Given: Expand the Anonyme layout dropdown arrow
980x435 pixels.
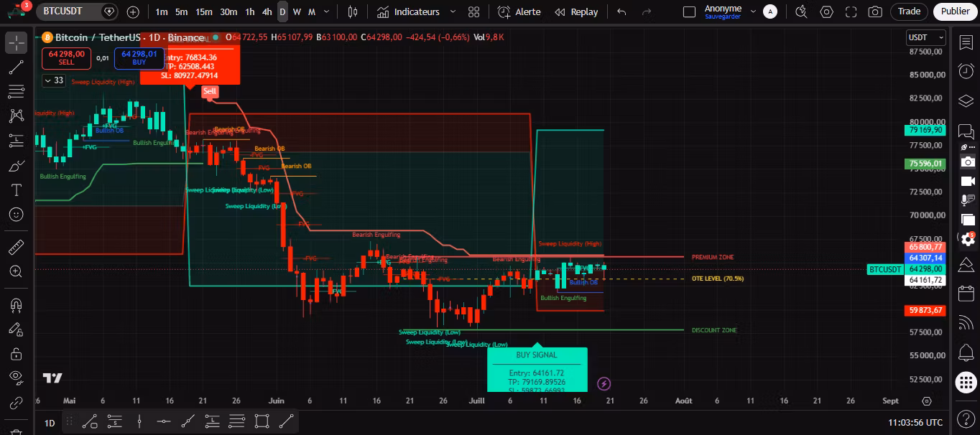Looking at the screenshot, I should coord(753,11).
